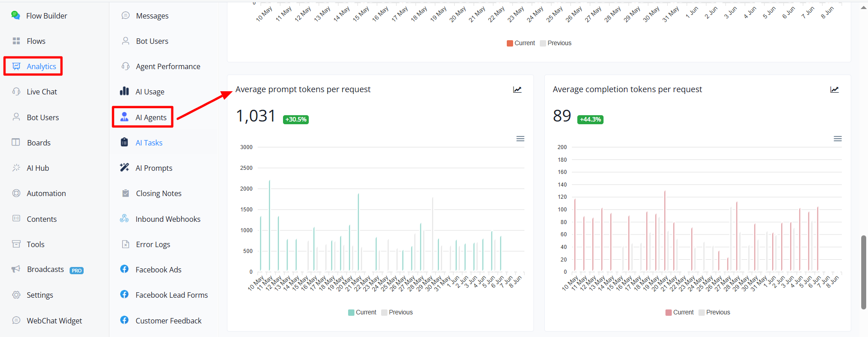This screenshot has width=868, height=337.
Task: Click the AI Usage bar chart icon
Action: tap(124, 91)
